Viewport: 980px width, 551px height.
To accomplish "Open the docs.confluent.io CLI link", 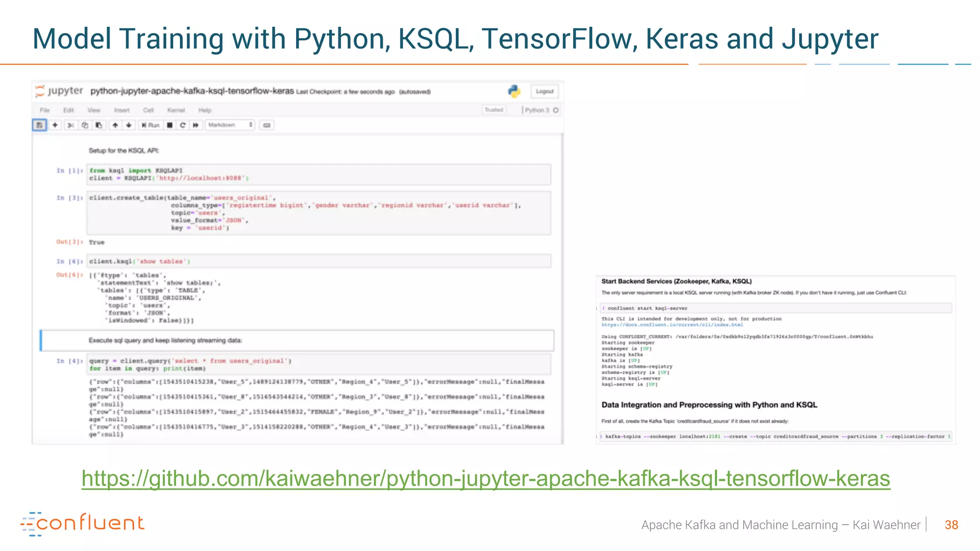I will tap(672, 325).
